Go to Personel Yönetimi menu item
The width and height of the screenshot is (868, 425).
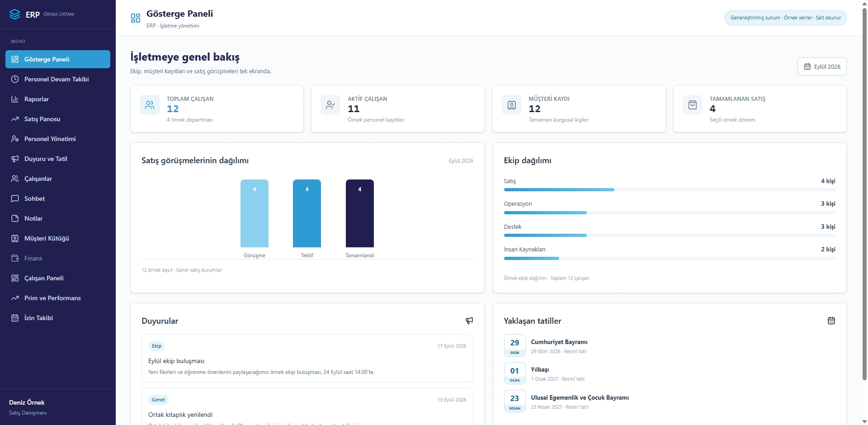58,139
